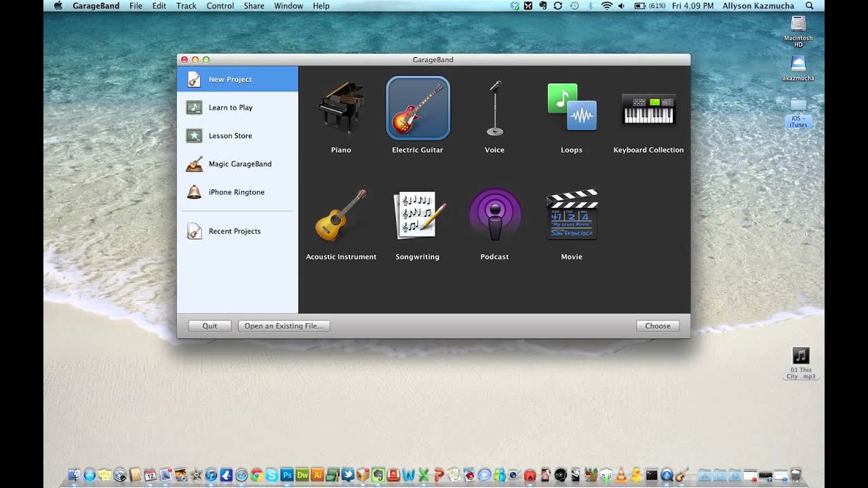Open Terminal from the dock
The width and height of the screenshot is (868, 488).
(x=652, y=474)
